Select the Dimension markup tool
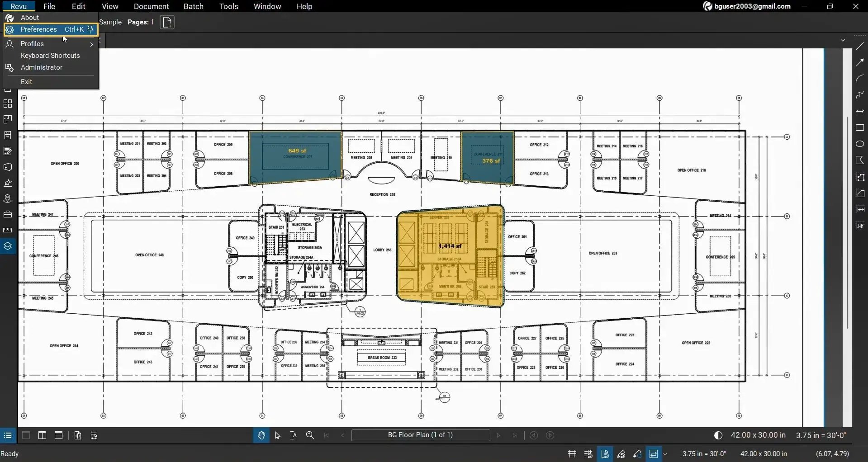The width and height of the screenshot is (868, 462). (x=860, y=111)
